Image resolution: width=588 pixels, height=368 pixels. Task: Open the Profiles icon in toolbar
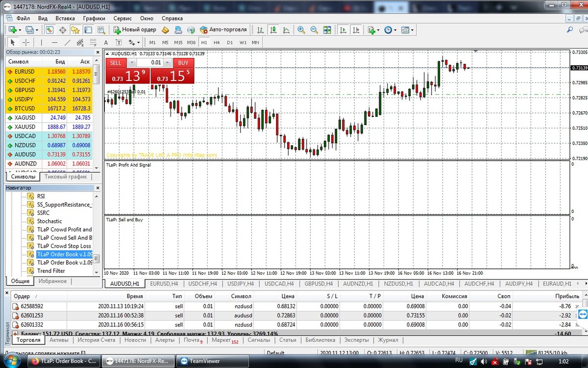click(30, 30)
